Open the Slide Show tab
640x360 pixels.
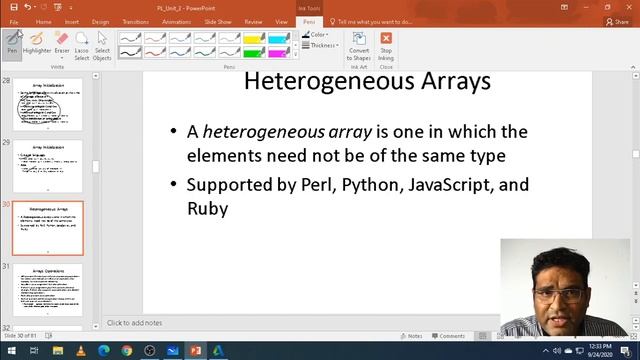[218, 22]
